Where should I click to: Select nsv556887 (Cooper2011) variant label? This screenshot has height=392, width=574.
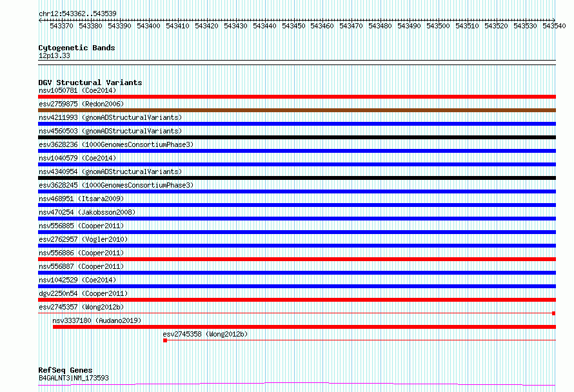click(x=81, y=266)
